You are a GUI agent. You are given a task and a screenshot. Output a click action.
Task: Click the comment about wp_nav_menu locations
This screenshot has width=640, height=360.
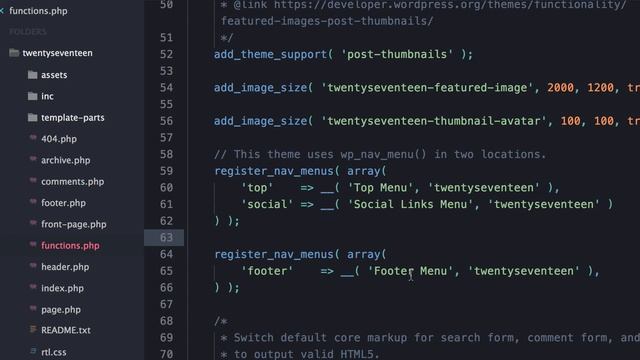[380, 154]
